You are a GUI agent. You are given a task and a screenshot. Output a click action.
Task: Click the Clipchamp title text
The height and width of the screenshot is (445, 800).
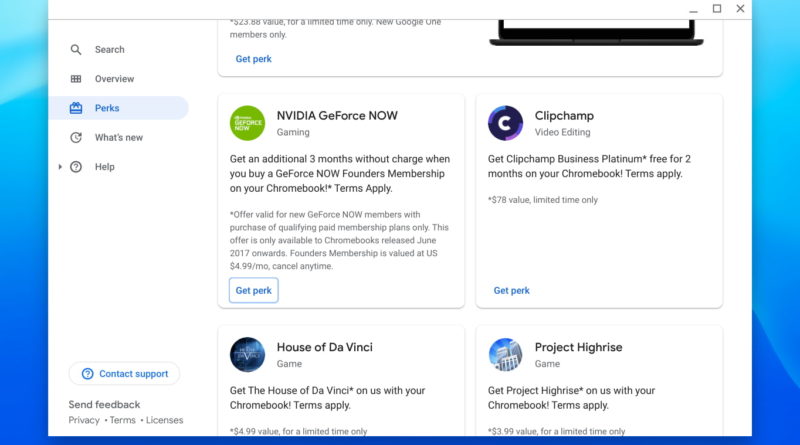pyautogui.click(x=564, y=115)
